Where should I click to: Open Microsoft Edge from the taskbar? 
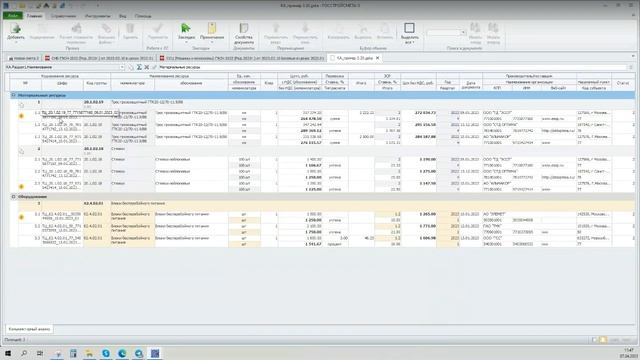click(x=122, y=353)
